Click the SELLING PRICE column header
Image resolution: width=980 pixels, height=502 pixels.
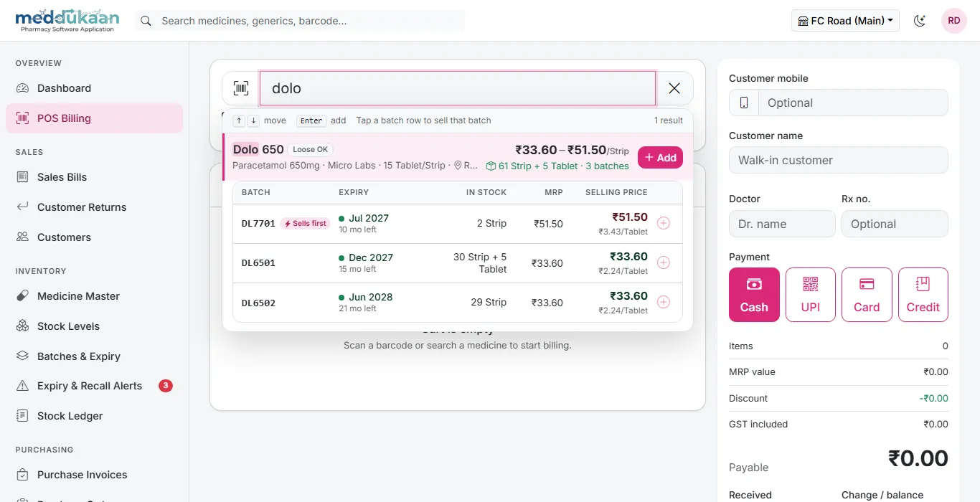click(616, 192)
